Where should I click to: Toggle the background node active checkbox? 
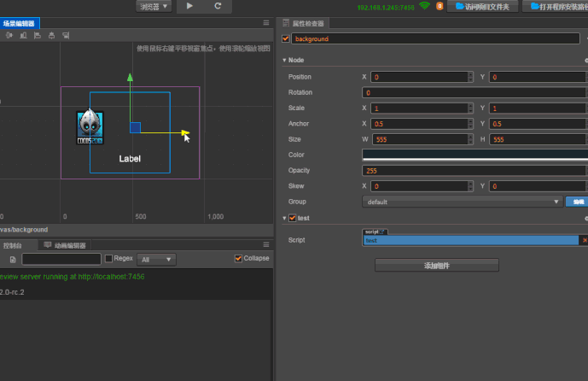pos(285,38)
